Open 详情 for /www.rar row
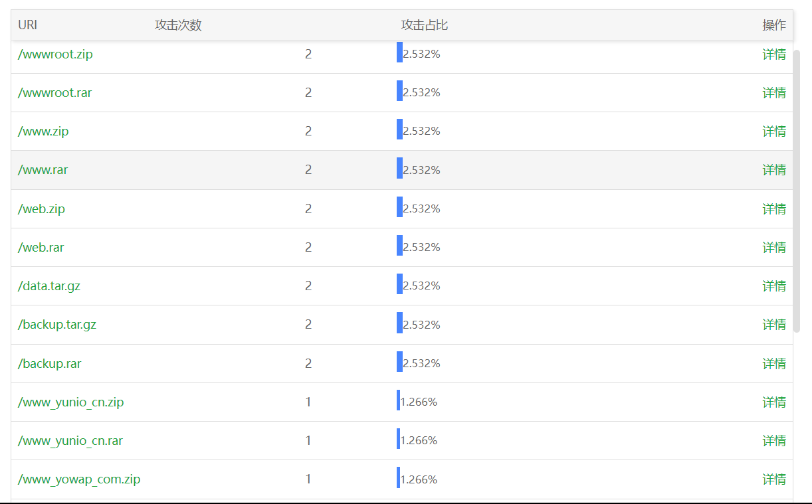 [773, 170]
